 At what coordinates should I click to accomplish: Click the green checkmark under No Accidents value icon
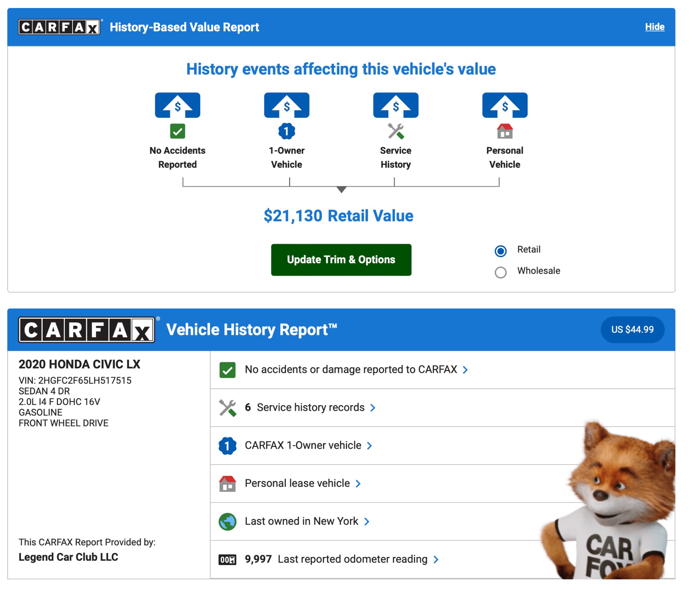pos(178,131)
